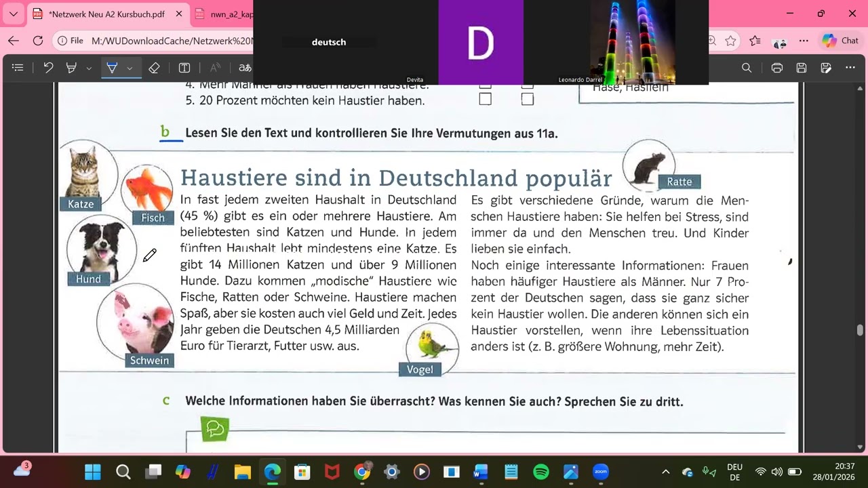Click the Ratte rat picture
868x488 pixels.
(x=649, y=167)
